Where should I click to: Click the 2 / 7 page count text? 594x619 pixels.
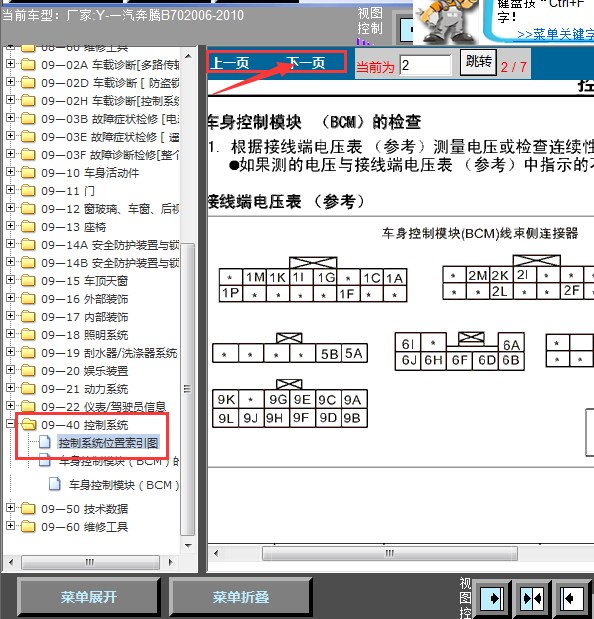click(513, 67)
